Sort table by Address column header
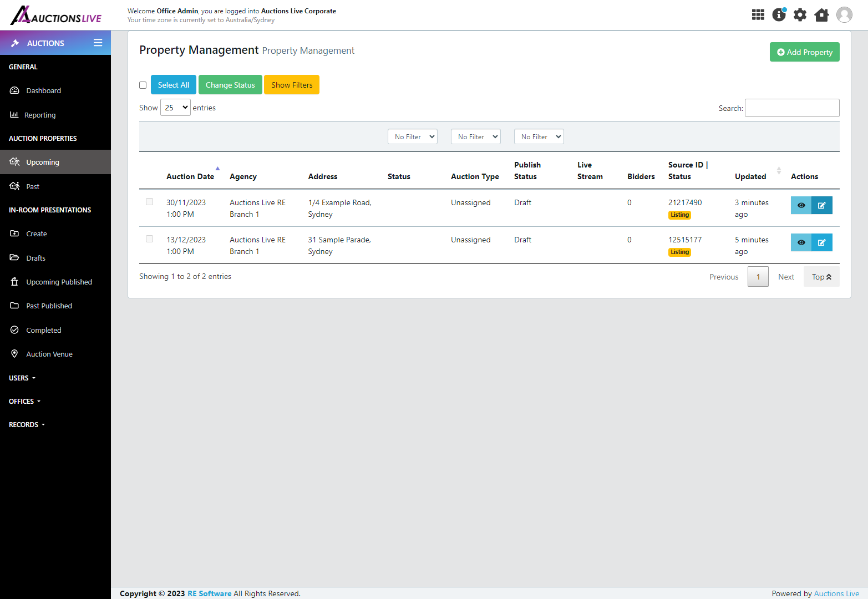 point(323,176)
